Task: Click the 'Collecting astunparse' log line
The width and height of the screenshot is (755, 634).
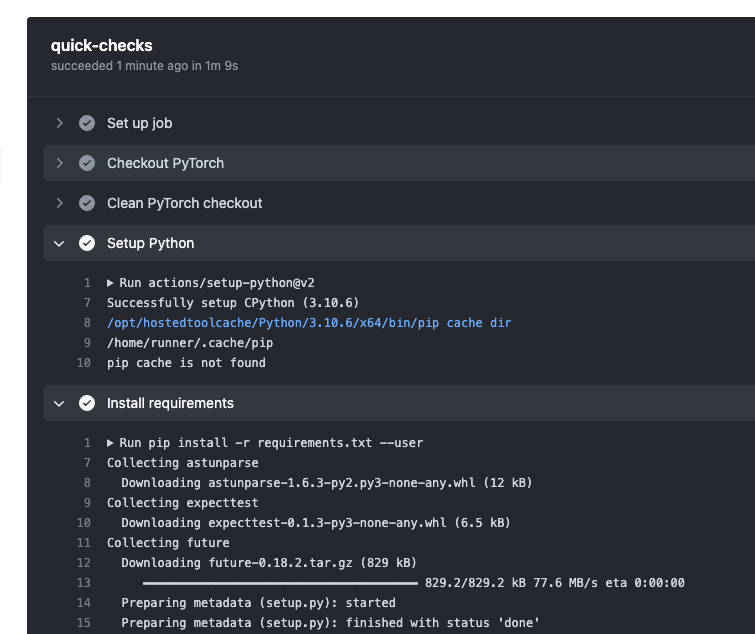Action: (x=182, y=463)
